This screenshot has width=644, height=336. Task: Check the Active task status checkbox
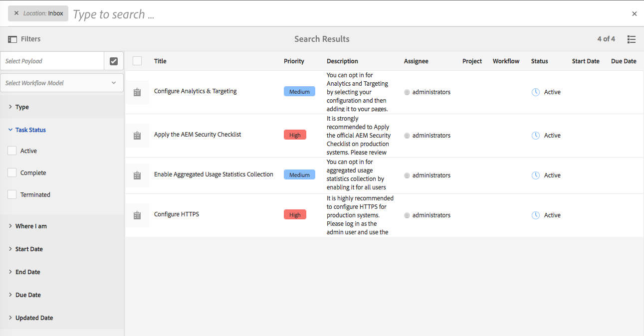pyautogui.click(x=12, y=151)
